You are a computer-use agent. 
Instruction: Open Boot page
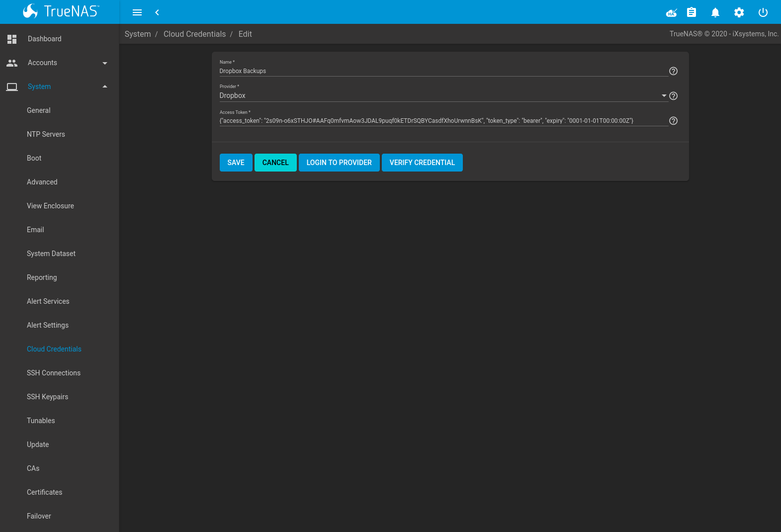[x=34, y=158]
